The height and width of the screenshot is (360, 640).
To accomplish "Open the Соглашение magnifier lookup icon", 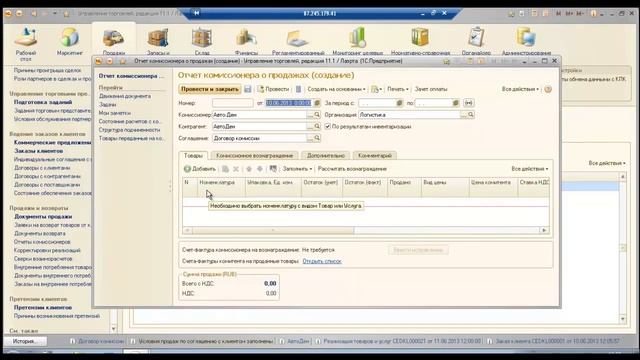I will [x=317, y=138].
